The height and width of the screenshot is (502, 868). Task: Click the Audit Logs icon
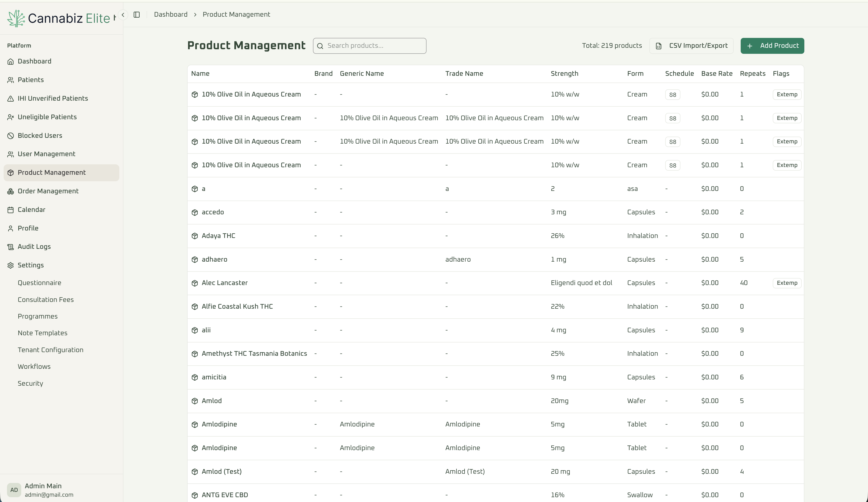11,246
